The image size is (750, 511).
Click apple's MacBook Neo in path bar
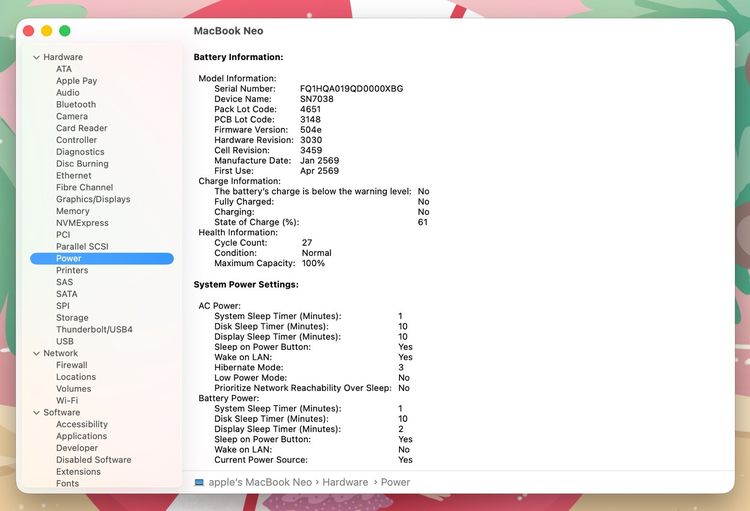(260, 482)
